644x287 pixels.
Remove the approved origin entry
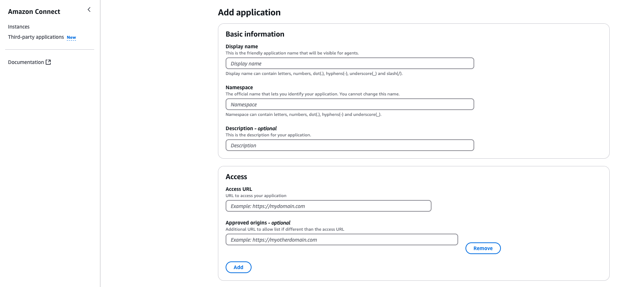(x=483, y=248)
